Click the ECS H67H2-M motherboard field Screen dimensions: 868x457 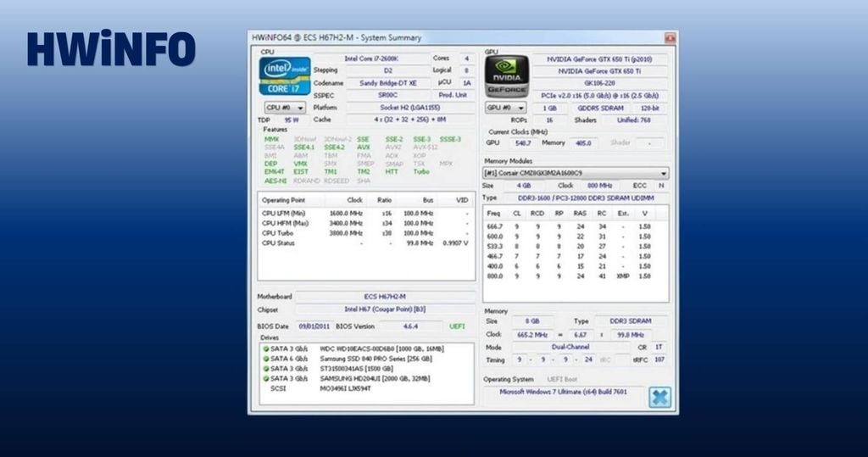tap(385, 297)
